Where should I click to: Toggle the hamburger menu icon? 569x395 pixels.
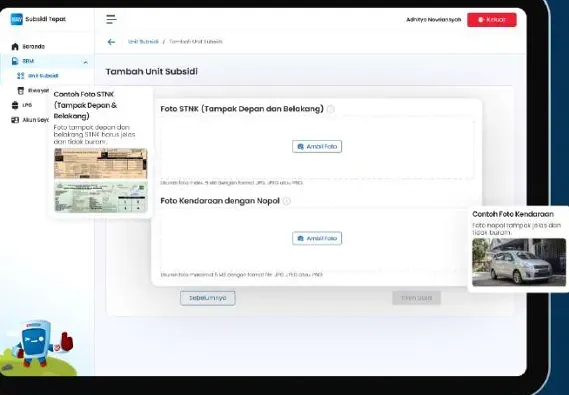pyautogui.click(x=111, y=19)
